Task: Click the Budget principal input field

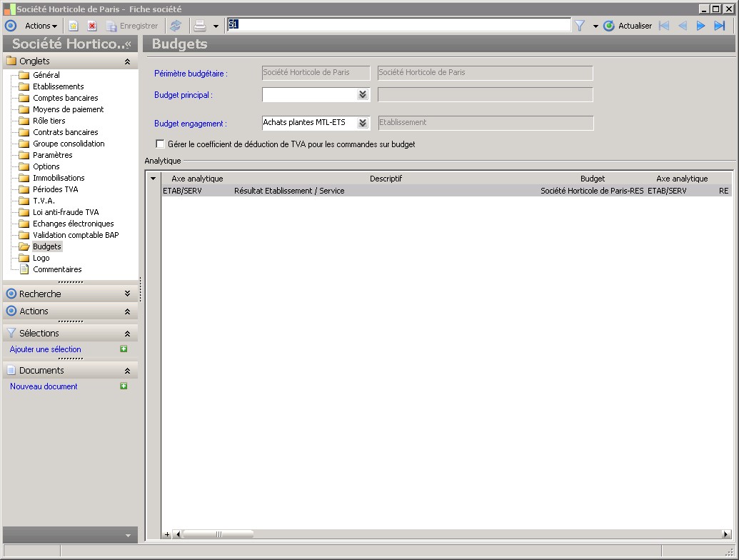Action: point(310,95)
